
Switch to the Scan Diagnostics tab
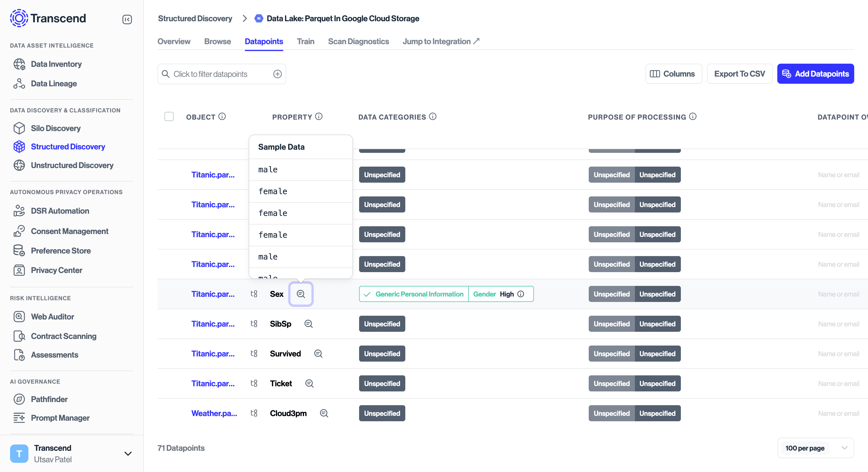358,41
